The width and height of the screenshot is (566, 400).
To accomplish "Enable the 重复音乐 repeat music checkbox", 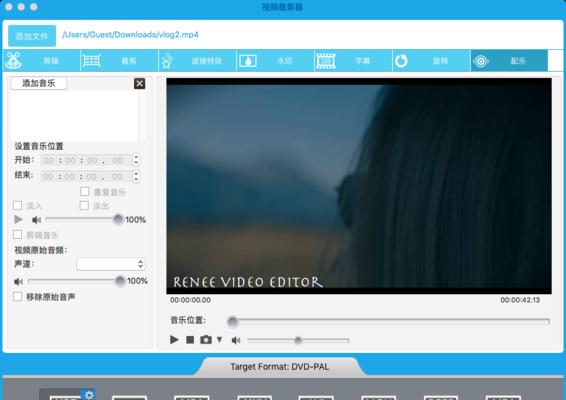I will 85,191.
